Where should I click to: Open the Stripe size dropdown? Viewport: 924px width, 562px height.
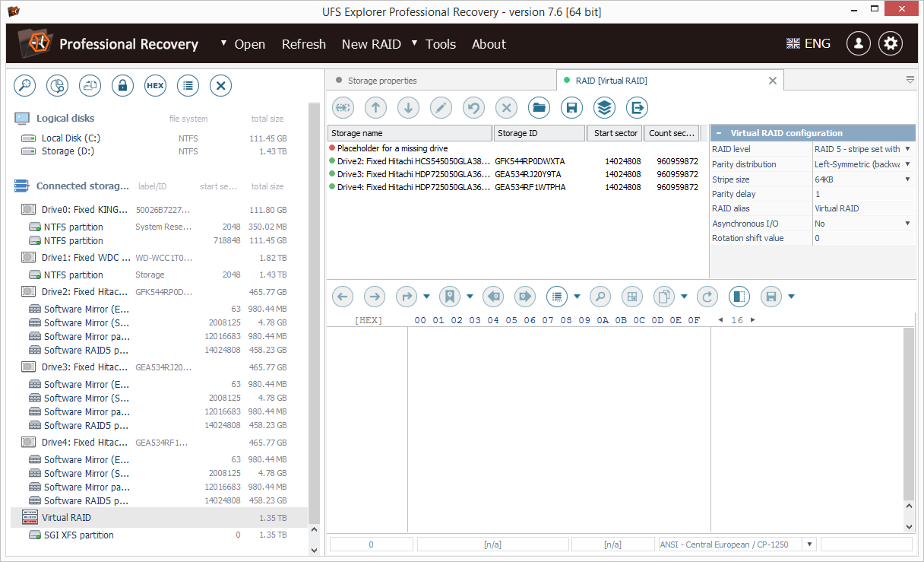907,179
